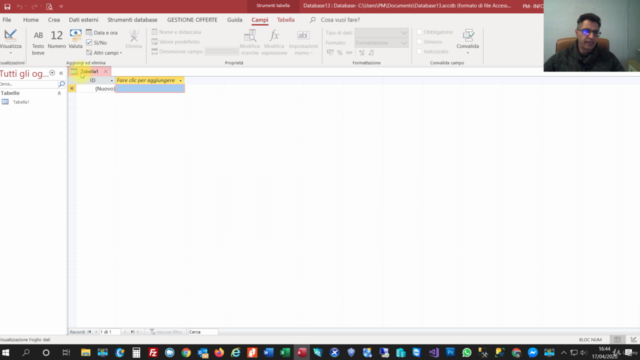Open Modifica ricerche

[249, 42]
